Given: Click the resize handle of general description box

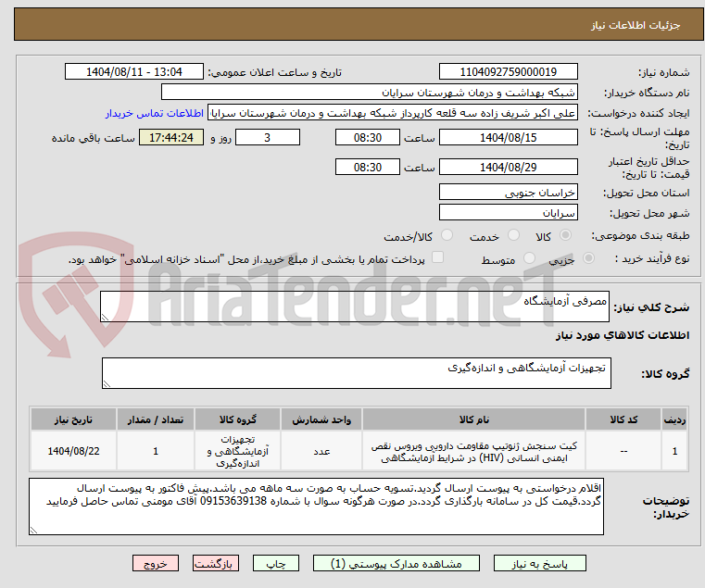Looking at the screenshot, I should [106, 317].
